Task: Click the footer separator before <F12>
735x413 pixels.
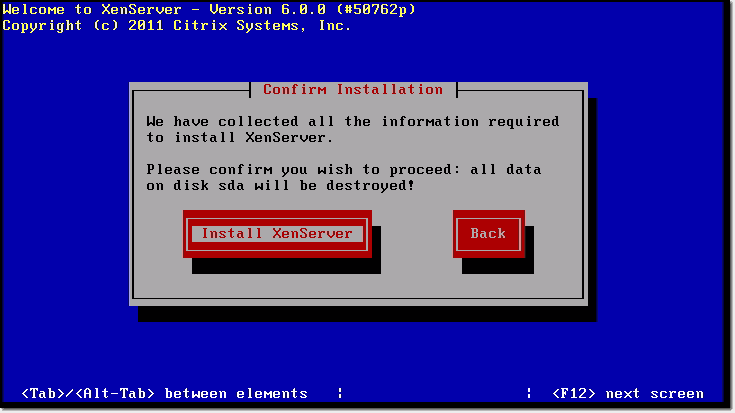Action: coord(529,393)
